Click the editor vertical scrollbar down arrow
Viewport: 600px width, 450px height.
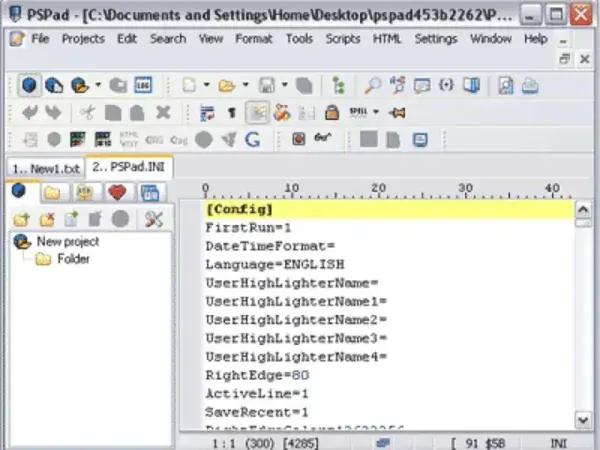pos(583,421)
